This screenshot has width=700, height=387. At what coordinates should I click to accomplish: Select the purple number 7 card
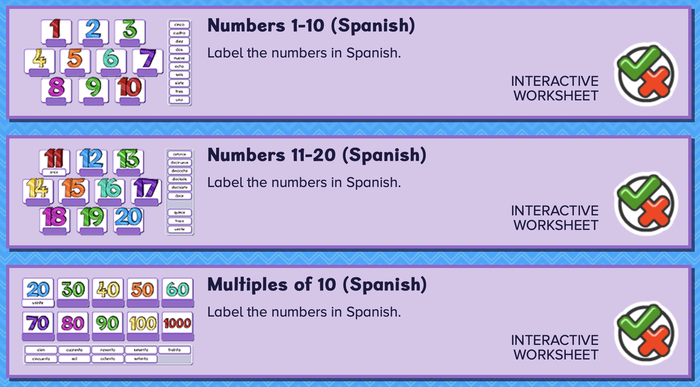pos(147,62)
